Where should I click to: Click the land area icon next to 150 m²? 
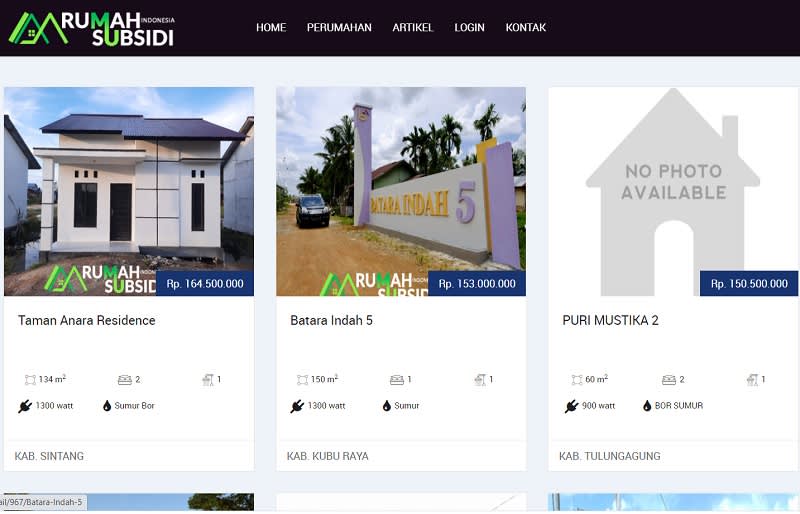(x=303, y=380)
